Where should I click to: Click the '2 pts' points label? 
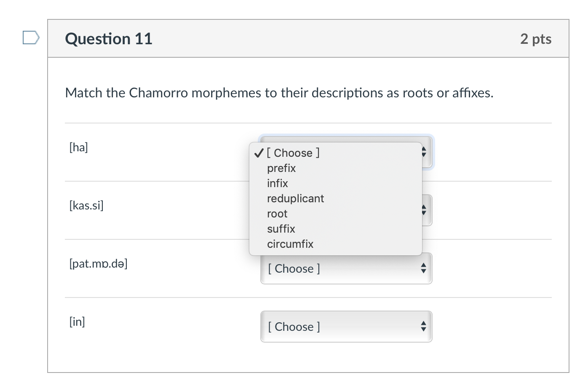[x=536, y=39]
